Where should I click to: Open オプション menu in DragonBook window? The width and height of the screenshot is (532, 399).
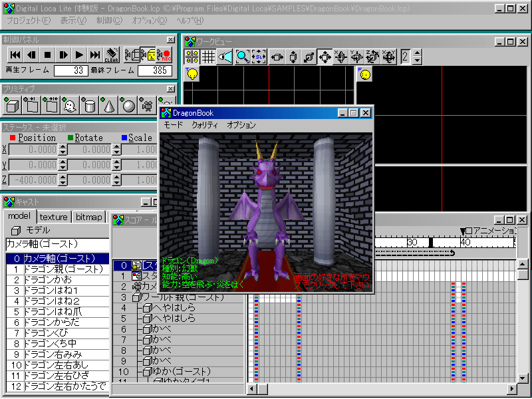[x=241, y=125]
